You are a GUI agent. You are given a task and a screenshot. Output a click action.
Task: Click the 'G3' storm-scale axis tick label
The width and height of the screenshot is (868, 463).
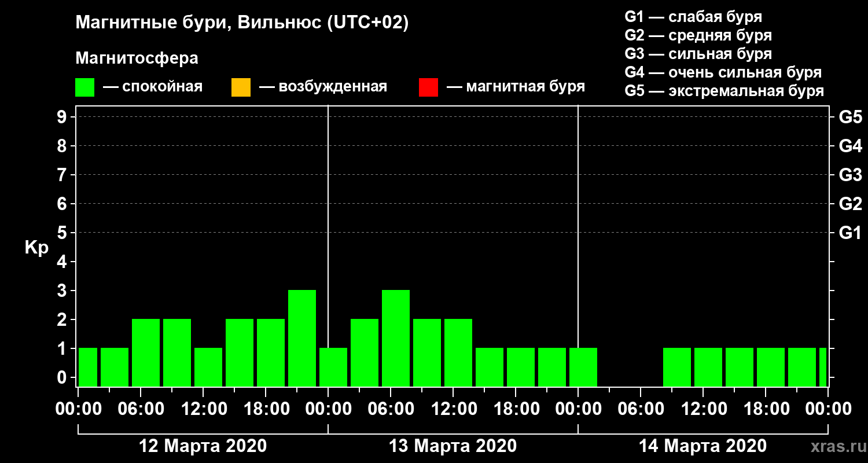pyautogui.click(x=850, y=175)
